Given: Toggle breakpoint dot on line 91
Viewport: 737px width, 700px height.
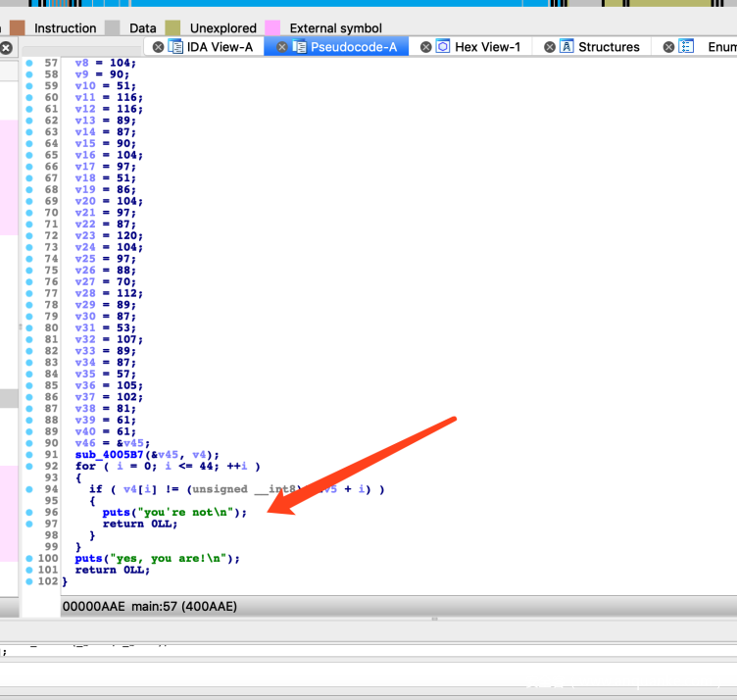Looking at the screenshot, I should pos(29,454).
